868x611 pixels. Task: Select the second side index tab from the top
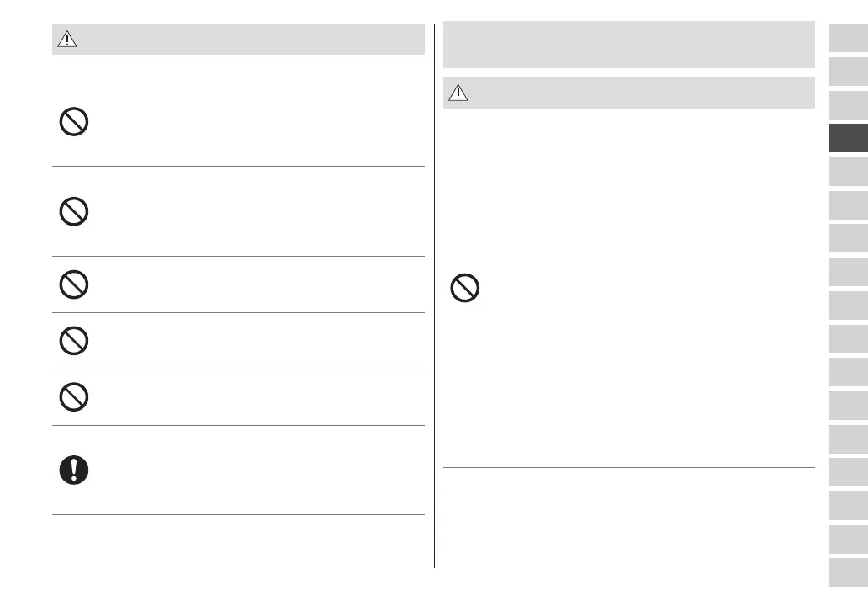tap(848, 72)
